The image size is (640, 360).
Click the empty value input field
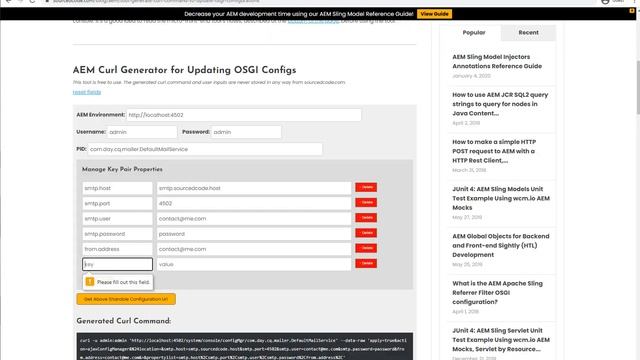point(253,264)
